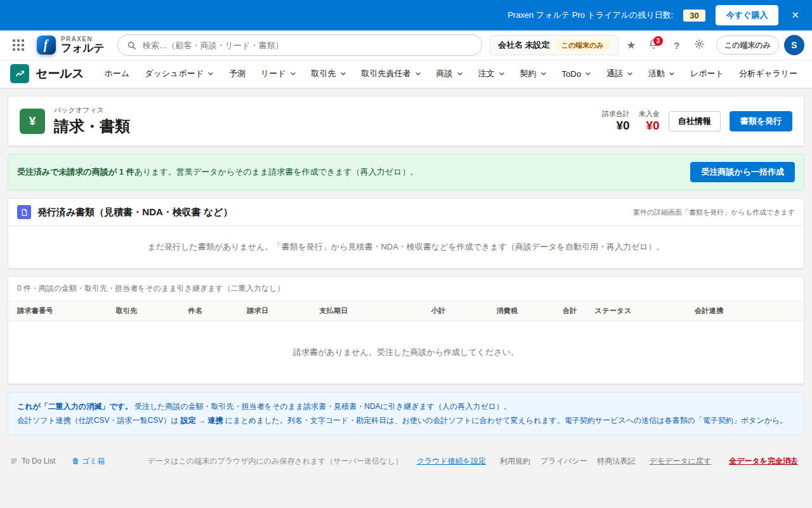Viewport: 812px width, 508px height.
Task: Focus the 検索 search field
Action: (x=299, y=45)
